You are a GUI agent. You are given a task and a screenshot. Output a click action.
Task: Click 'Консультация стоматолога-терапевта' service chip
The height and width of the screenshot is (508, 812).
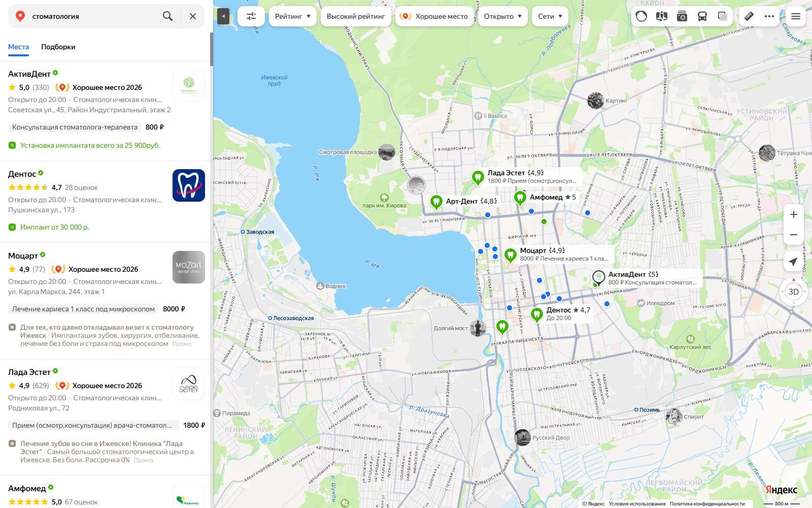point(75,127)
